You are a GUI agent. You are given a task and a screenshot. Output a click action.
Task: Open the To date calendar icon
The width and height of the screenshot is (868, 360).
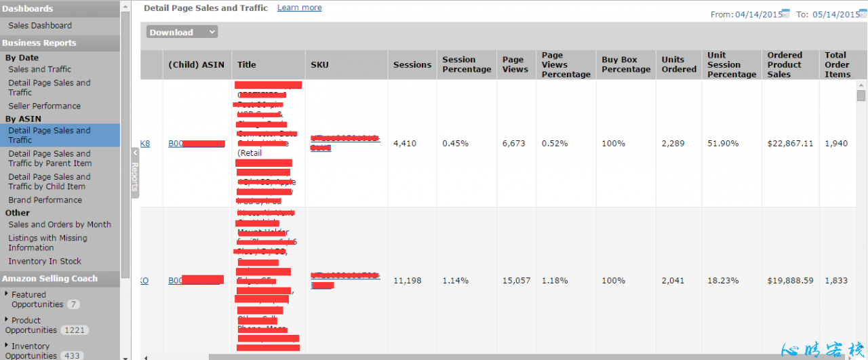click(864, 14)
